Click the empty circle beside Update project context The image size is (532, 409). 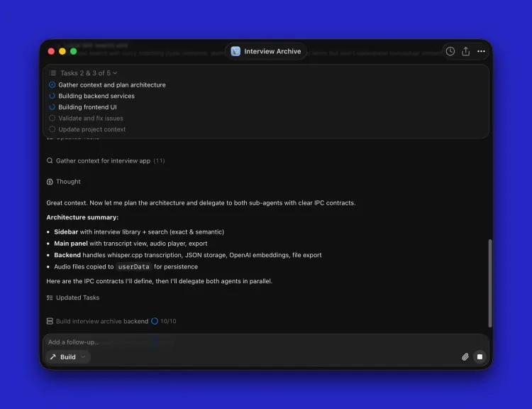pyautogui.click(x=52, y=129)
